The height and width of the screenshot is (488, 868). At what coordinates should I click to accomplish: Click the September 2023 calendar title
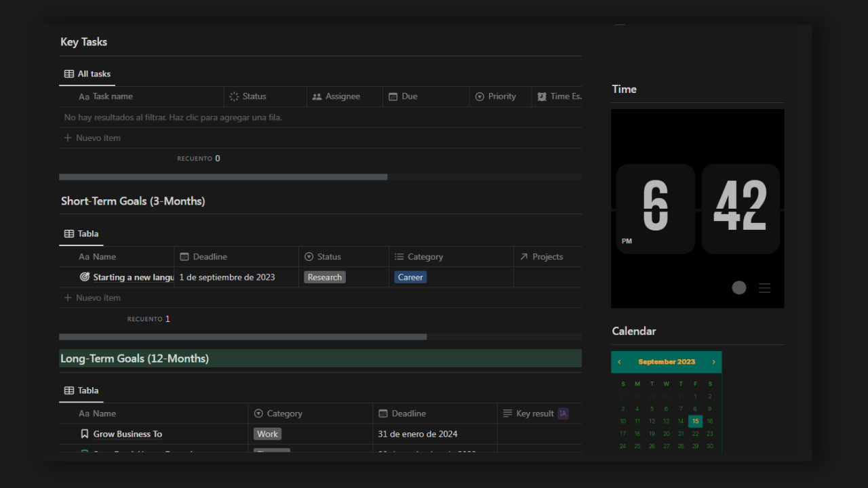tap(667, 362)
